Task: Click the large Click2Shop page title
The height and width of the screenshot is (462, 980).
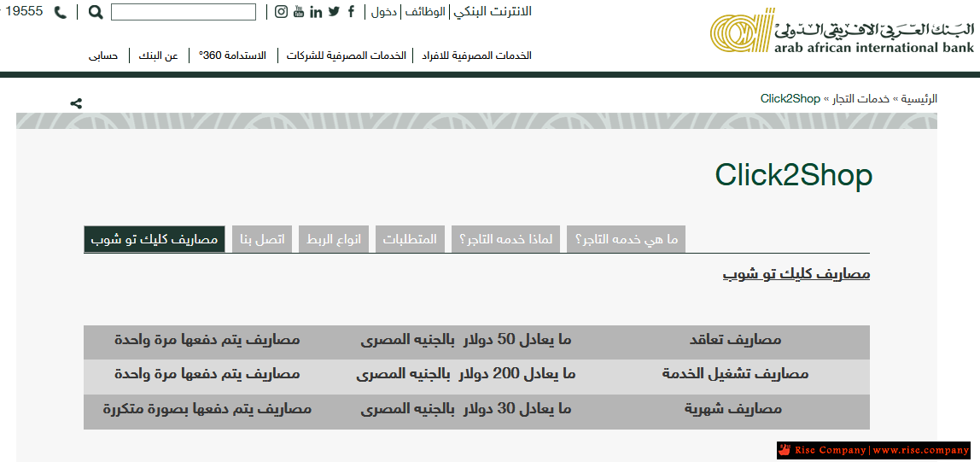Action: pyautogui.click(x=793, y=176)
